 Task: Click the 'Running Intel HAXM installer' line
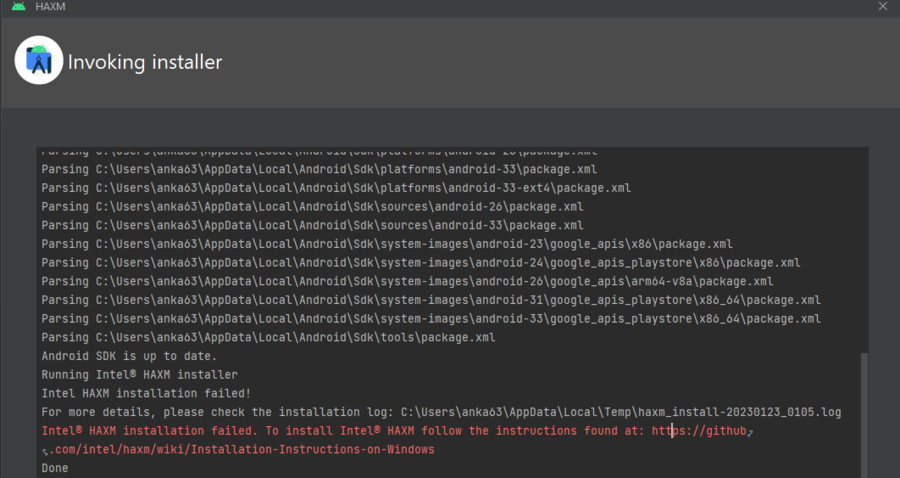click(x=126, y=374)
